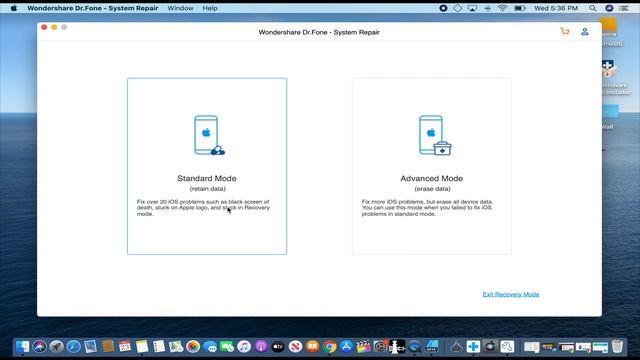Select the Advanced Mode (erase data) card
The image size is (640, 360).
coord(432,166)
